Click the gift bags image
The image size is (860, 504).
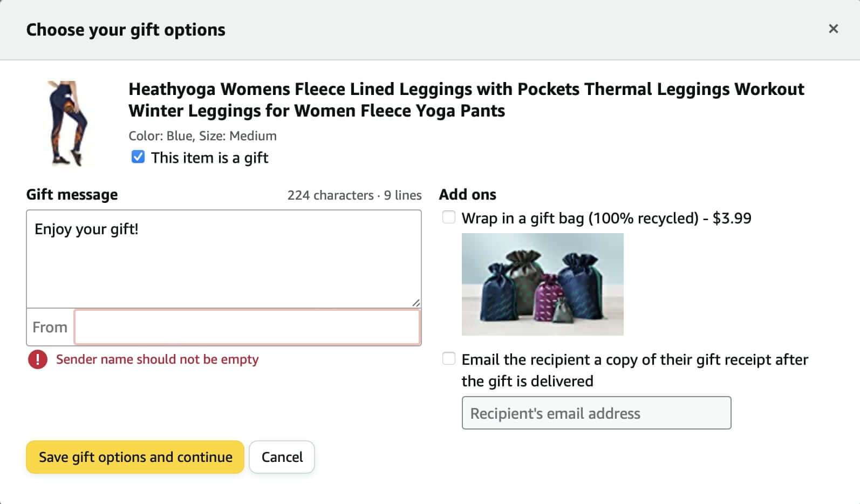point(542,284)
